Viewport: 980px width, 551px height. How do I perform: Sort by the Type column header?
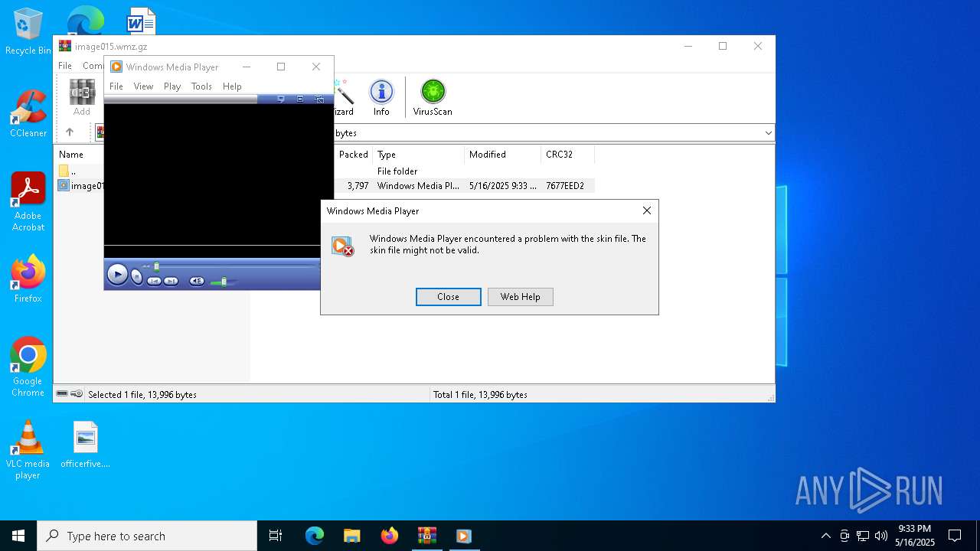click(x=418, y=155)
